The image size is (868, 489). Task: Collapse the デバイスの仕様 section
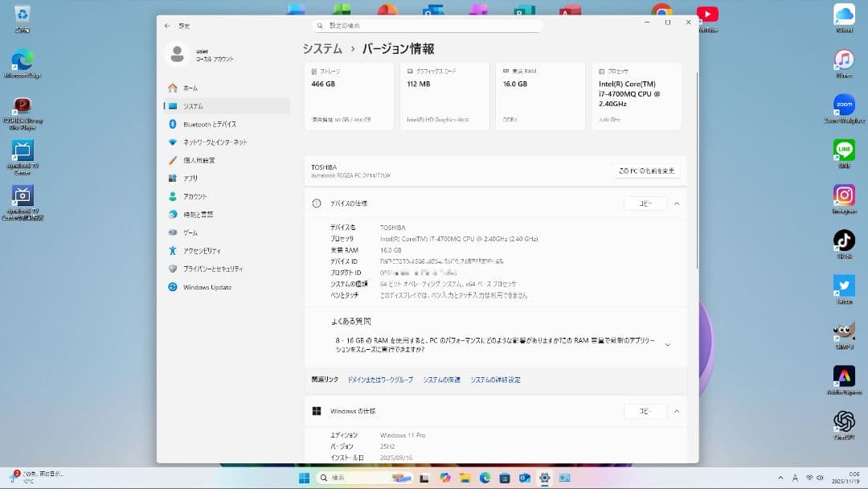click(676, 203)
